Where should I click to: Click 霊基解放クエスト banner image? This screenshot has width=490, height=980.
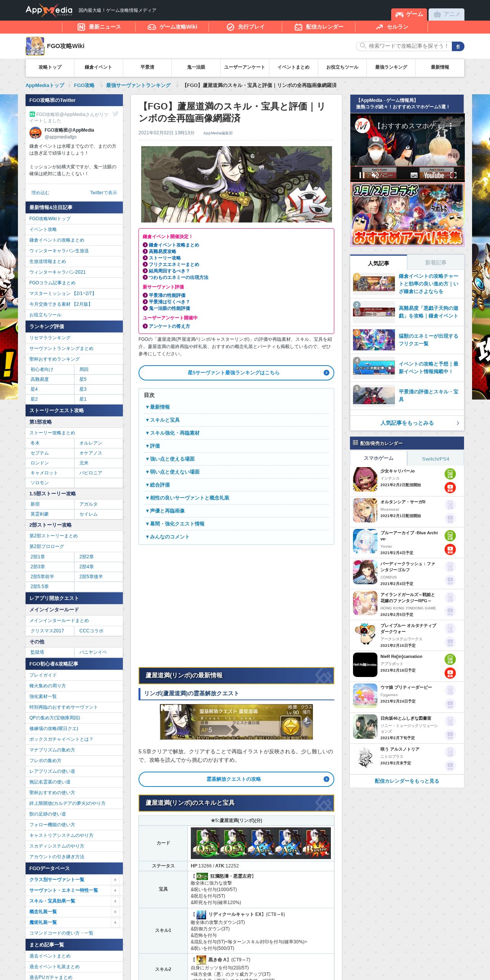236,722
